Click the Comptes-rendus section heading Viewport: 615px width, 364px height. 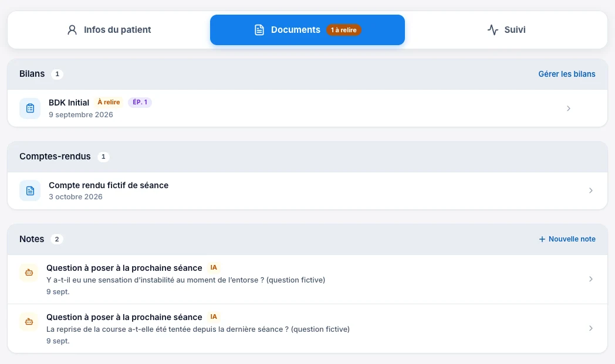click(55, 157)
